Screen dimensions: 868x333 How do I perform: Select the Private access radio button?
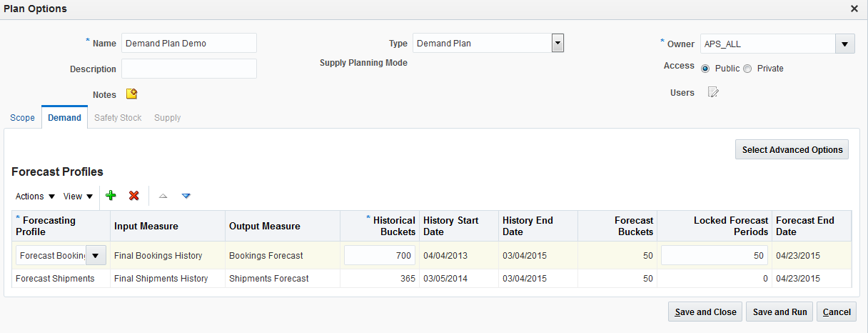(747, 69)
